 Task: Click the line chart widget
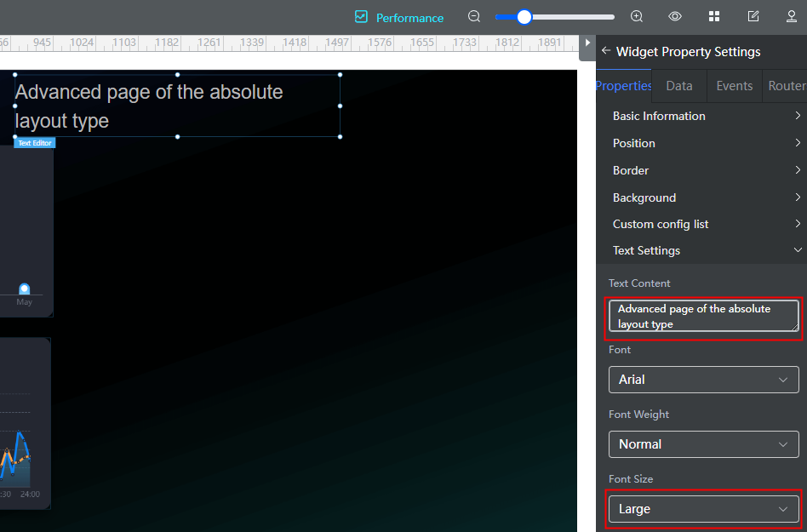(25, 423)
